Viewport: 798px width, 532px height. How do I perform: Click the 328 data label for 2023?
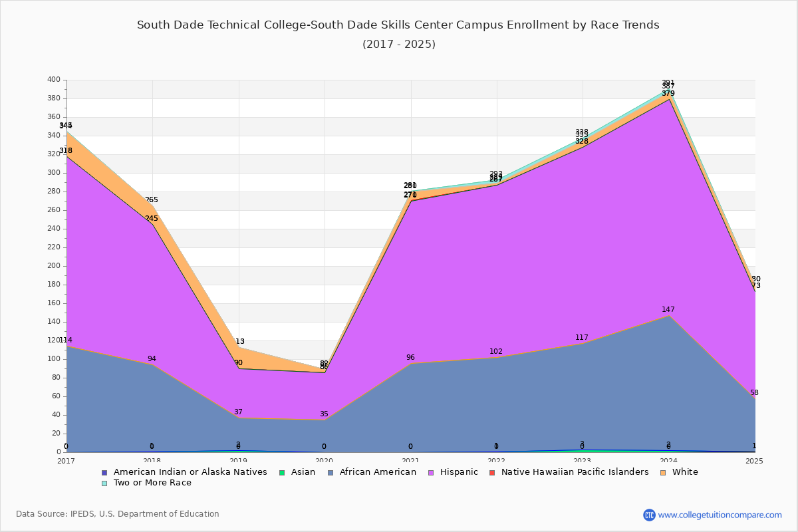click(582, 142)
